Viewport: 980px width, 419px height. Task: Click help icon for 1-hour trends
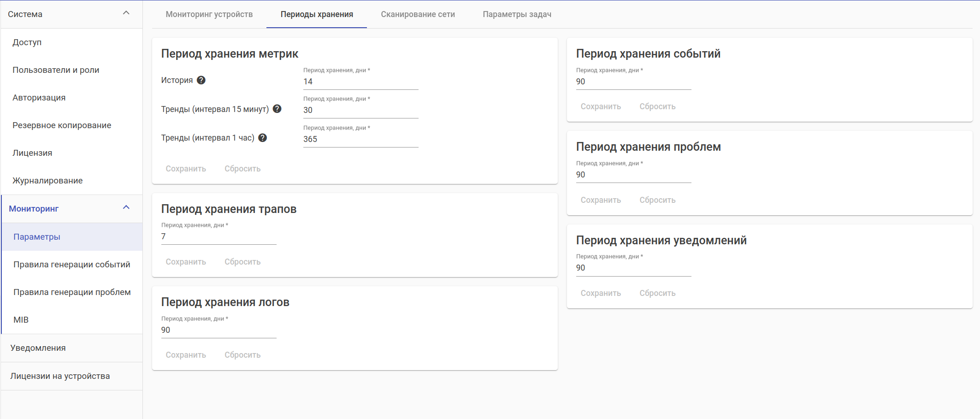(x=263, y=138)
